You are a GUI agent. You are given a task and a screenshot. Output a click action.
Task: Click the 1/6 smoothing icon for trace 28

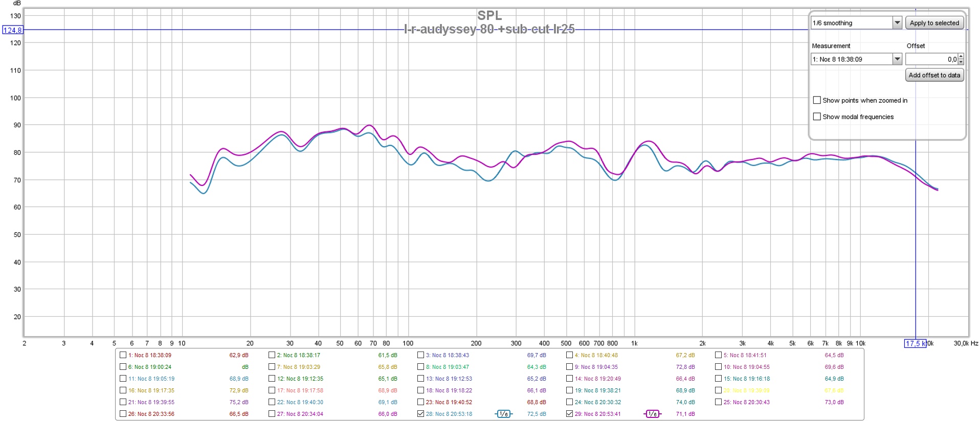(x=504, y=414)
